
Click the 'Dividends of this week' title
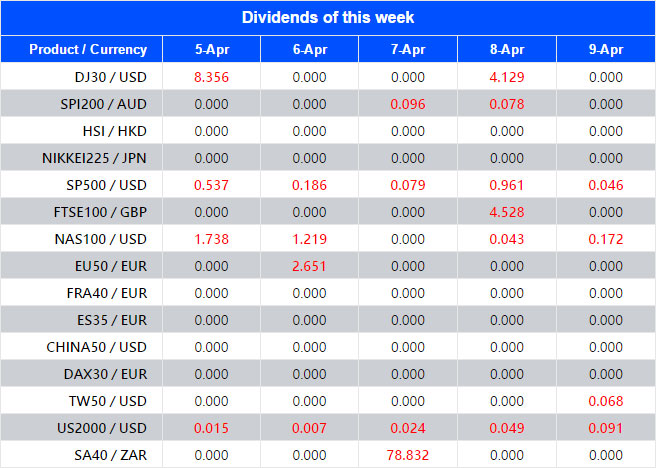pos(328,18)
